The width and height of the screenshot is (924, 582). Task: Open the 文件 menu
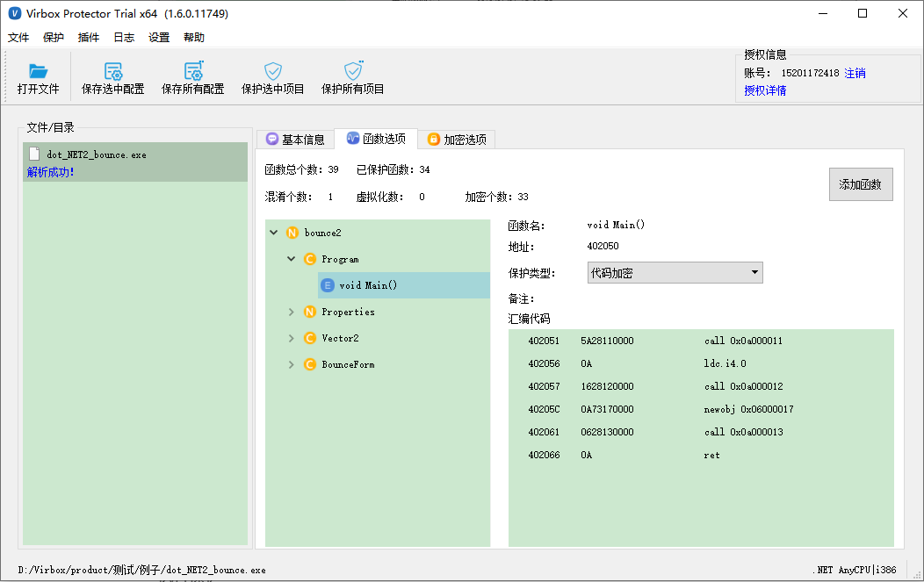(x=18, y=38)
